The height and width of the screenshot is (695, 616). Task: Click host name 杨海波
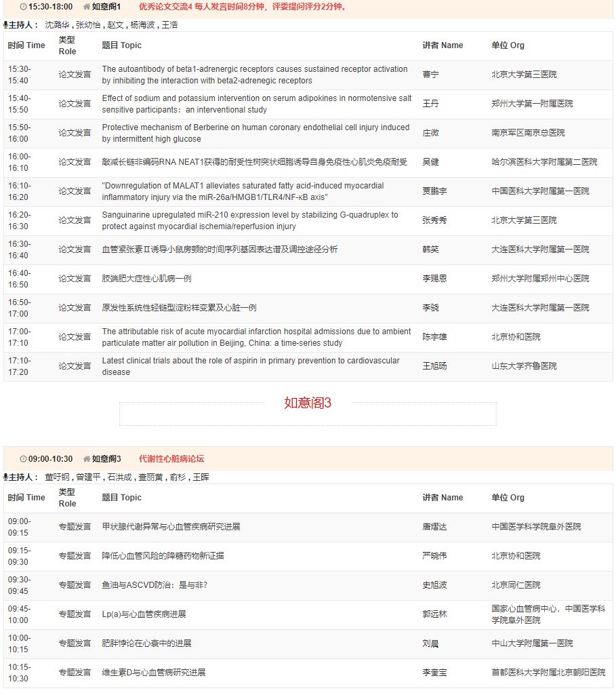(x=142, y=25)
